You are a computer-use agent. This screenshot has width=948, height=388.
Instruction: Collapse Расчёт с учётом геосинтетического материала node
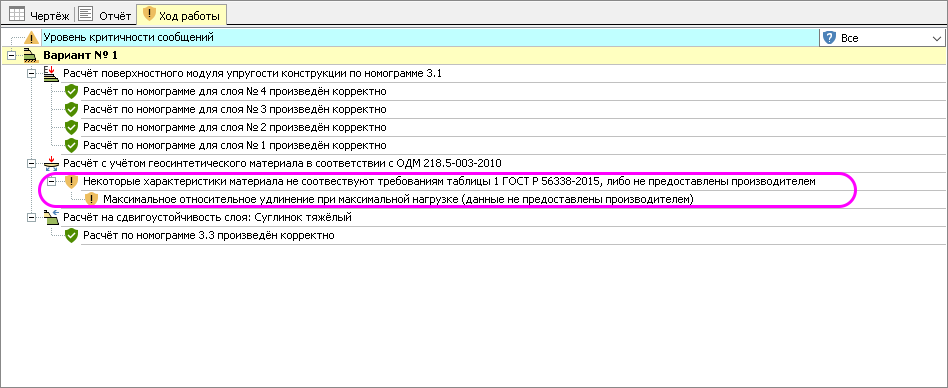[31, 163]
